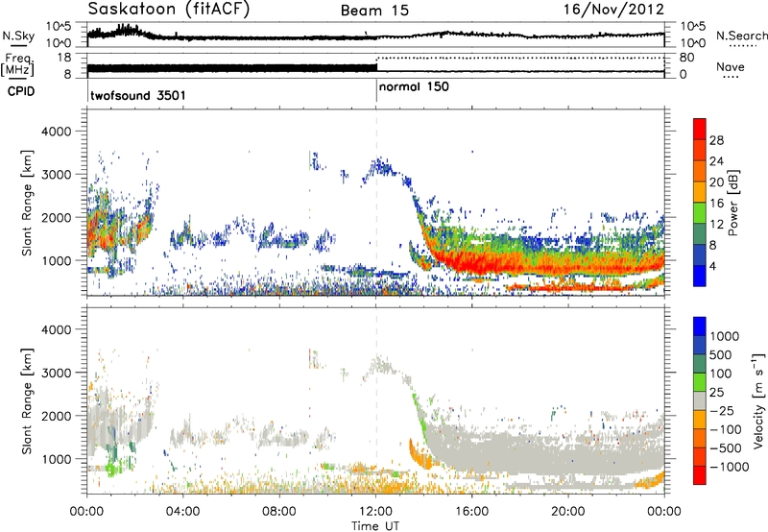The width and height of the screenshot is (768, 532).
Task: Click the "20:00" time tick label
Action: tap(568, 512)
